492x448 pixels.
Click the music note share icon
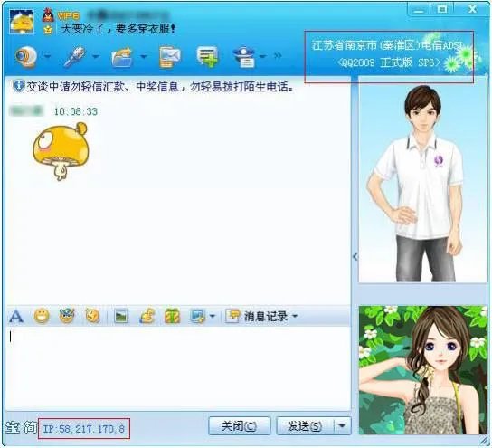[x=147, y=316]
